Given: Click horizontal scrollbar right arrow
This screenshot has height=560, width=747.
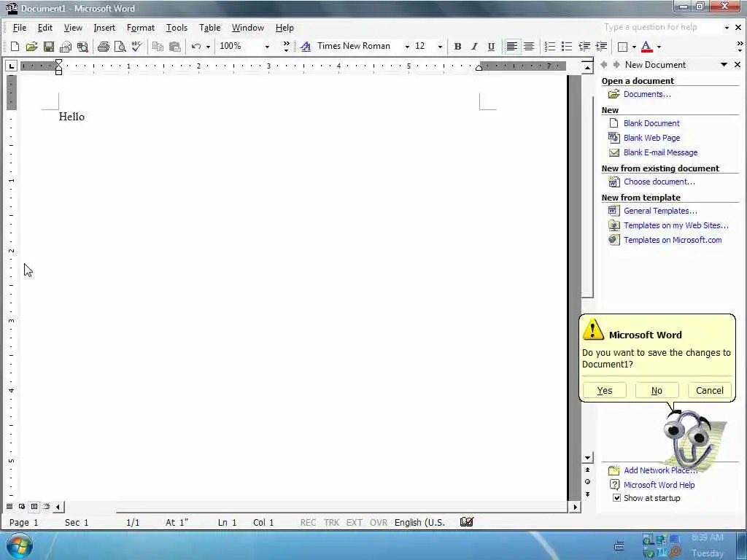Looking at the screenshot, I should point(575,507).
